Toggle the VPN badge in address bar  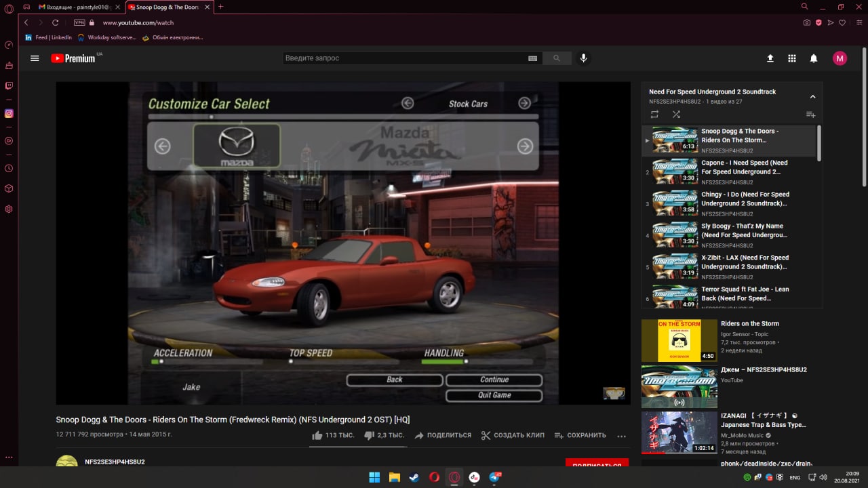coord(79,22)
